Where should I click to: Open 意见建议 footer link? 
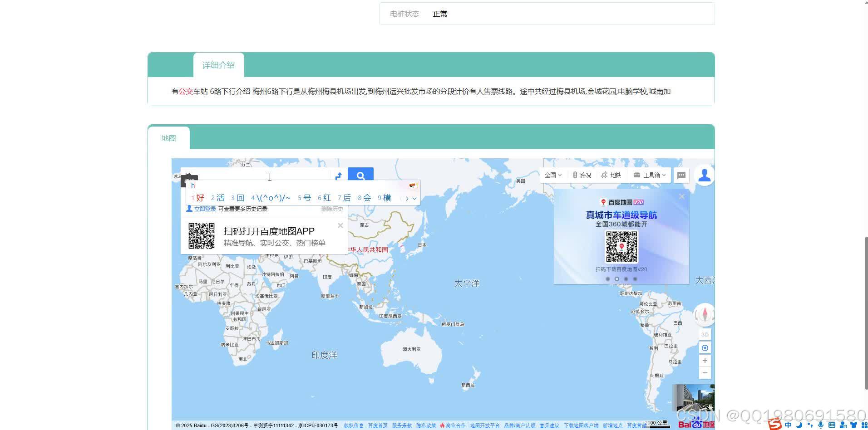549,425
